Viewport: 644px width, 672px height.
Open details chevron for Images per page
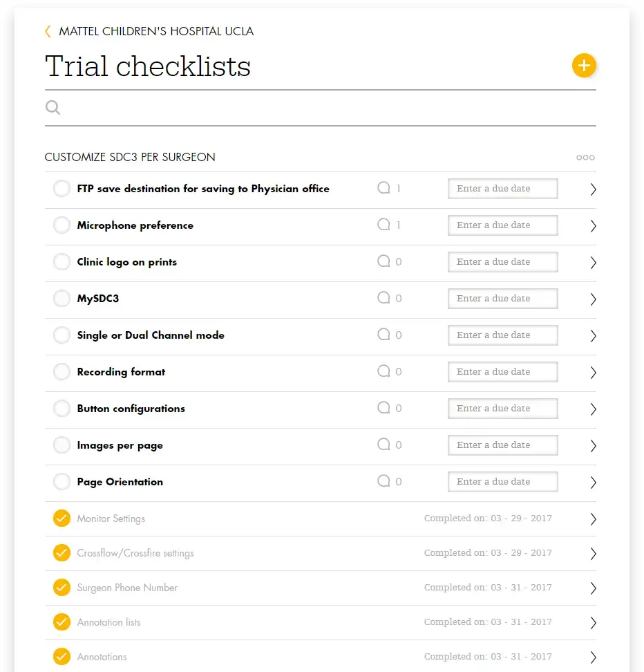pos(593,446)
